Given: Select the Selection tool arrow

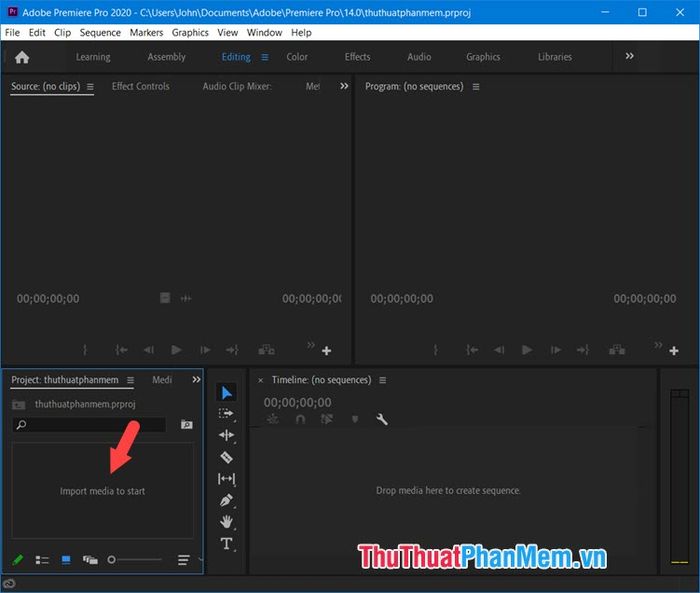Looking at the screenshot, I should (226, 393).
